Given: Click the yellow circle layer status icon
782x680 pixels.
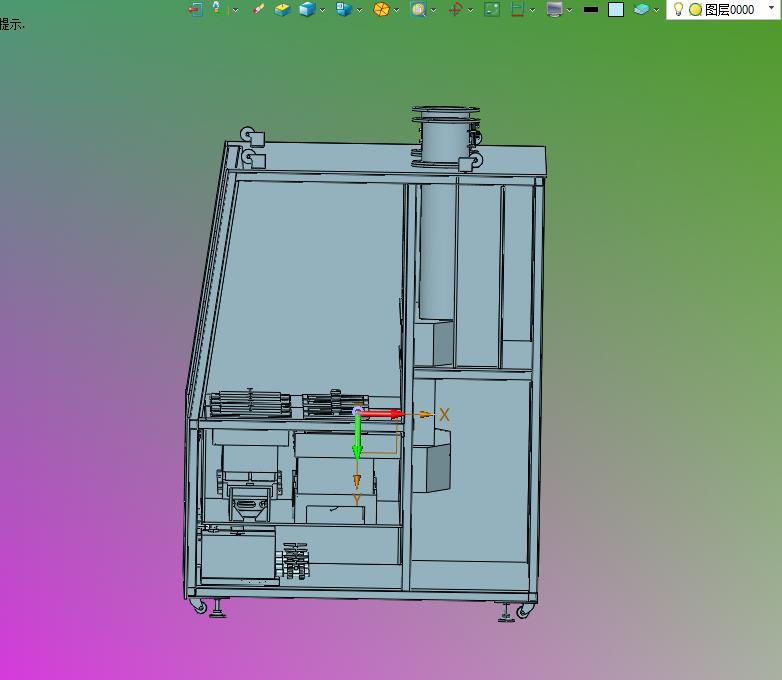Looking at the screenshot, I should tap(695, 9).
